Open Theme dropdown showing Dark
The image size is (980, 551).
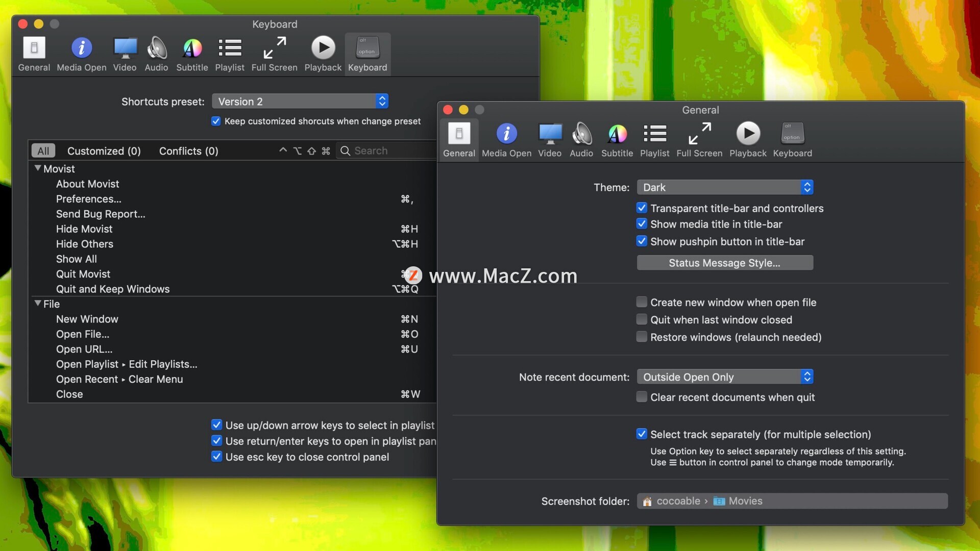tap(725, 187)
